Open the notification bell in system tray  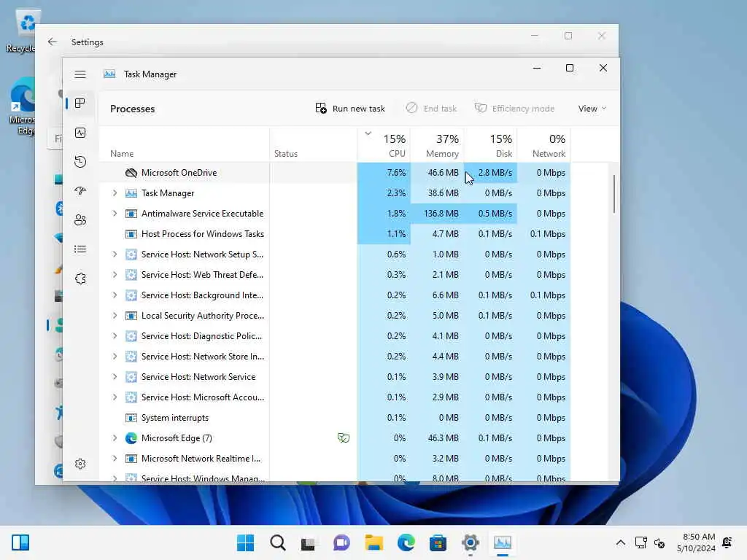click(x=727, y=542)
